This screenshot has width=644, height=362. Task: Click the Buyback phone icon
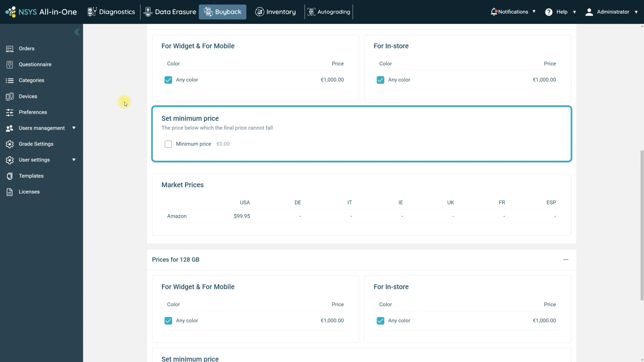(x=208, y=12)
